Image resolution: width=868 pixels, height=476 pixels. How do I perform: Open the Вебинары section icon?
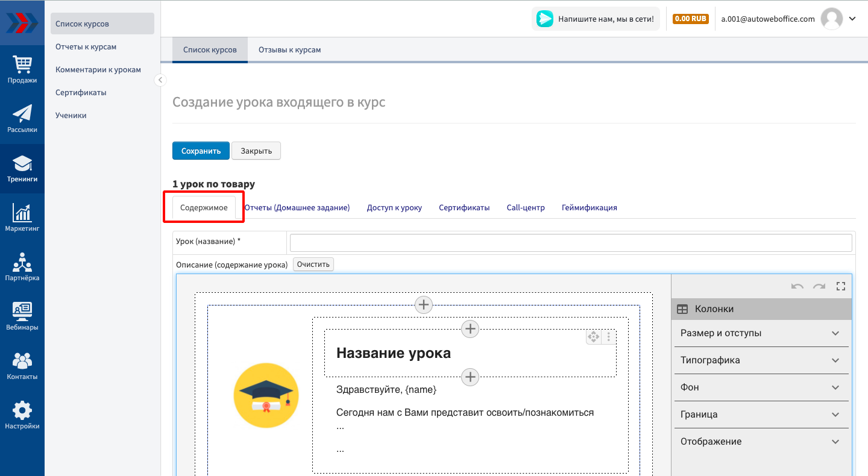coord(22,316)
